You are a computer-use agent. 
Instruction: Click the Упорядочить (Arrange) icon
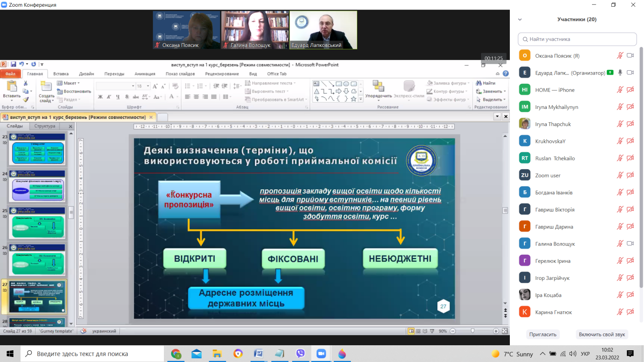pyautogui.click(x=378, y=89)
